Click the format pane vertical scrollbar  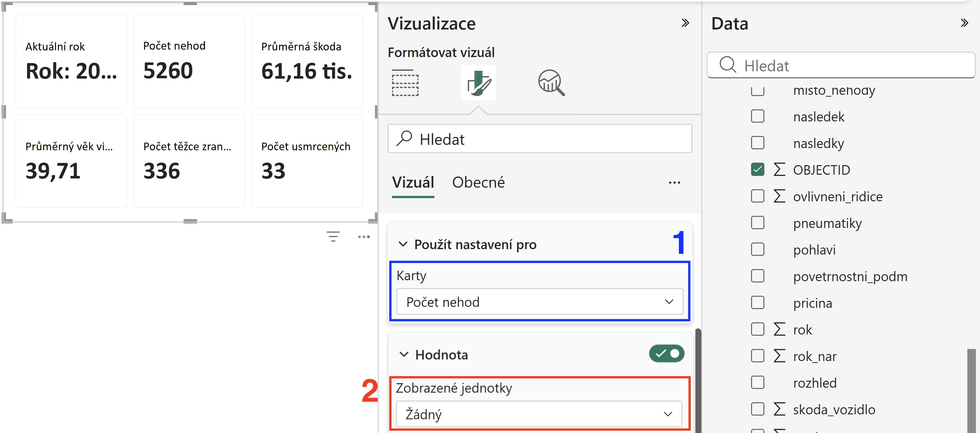tap(698, 380)
